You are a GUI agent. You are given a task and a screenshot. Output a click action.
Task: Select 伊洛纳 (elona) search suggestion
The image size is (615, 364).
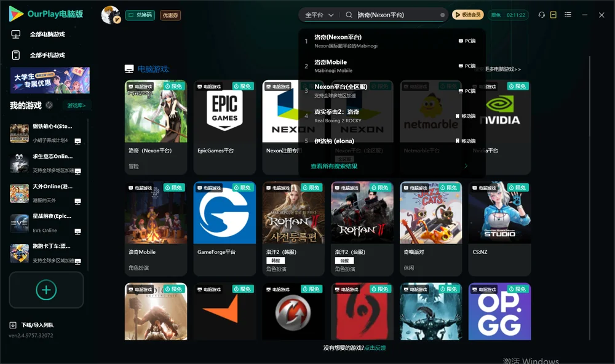[x=392, y=141]
